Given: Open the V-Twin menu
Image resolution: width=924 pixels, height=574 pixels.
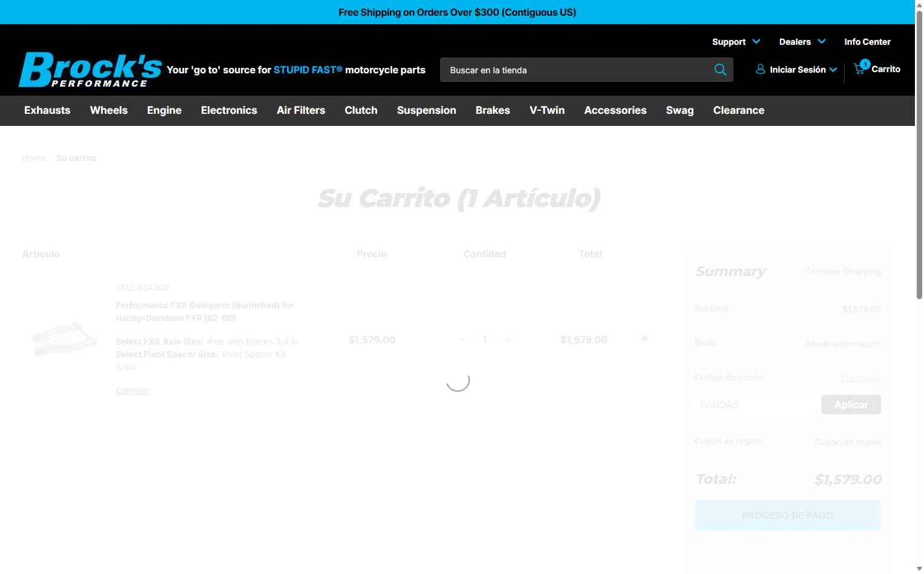Looking at the screenshot, I should (547, 110).
